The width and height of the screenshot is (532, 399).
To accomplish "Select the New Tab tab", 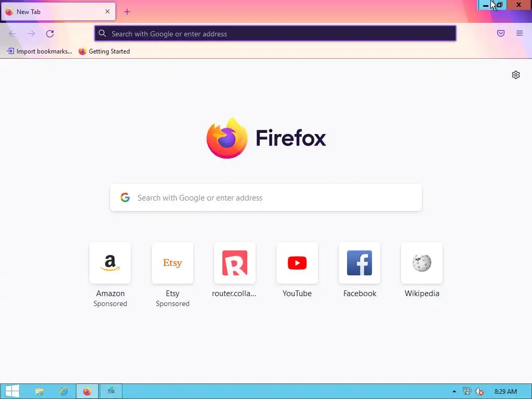I will [58, 11].
